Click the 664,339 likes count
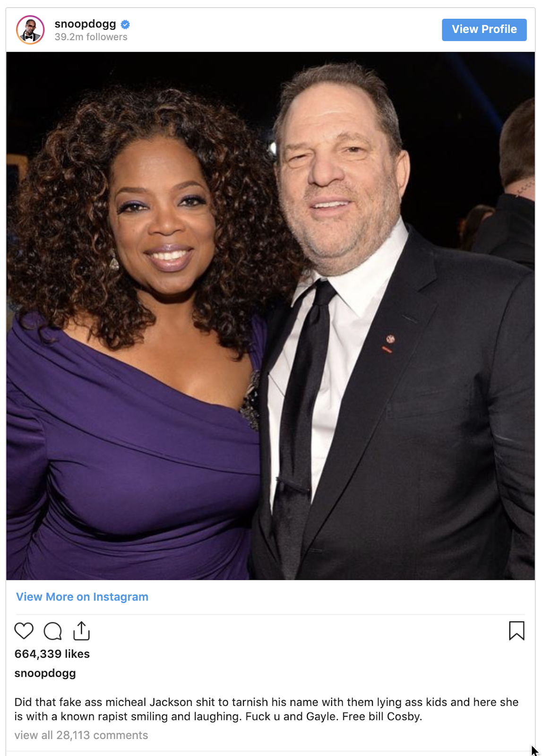This screenshot has width=542, height=756. point(52,654)
